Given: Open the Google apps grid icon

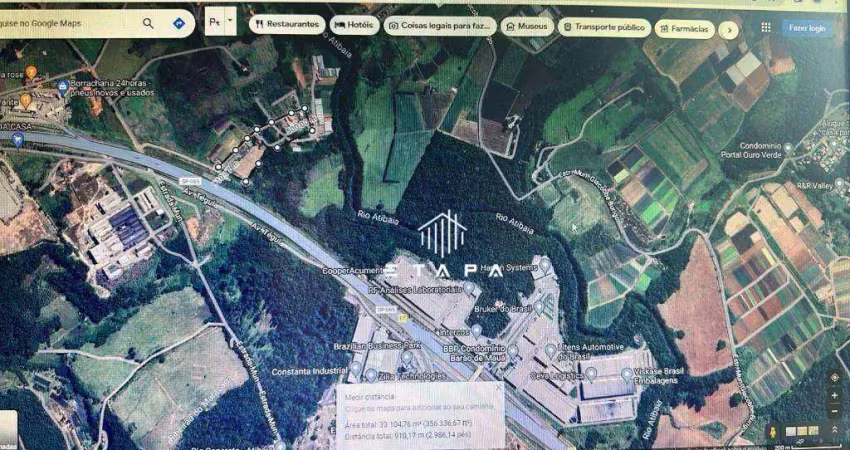Looking at the screenshot, I should point(765,28).
